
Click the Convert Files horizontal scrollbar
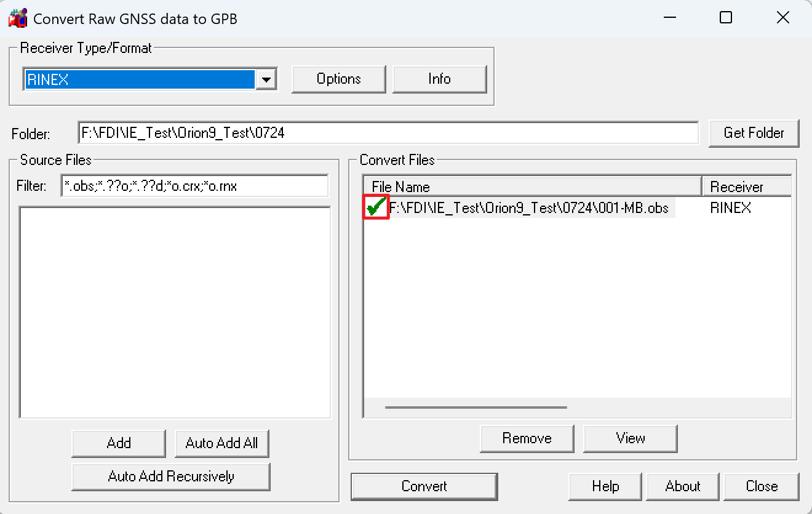tap(476, 407)
